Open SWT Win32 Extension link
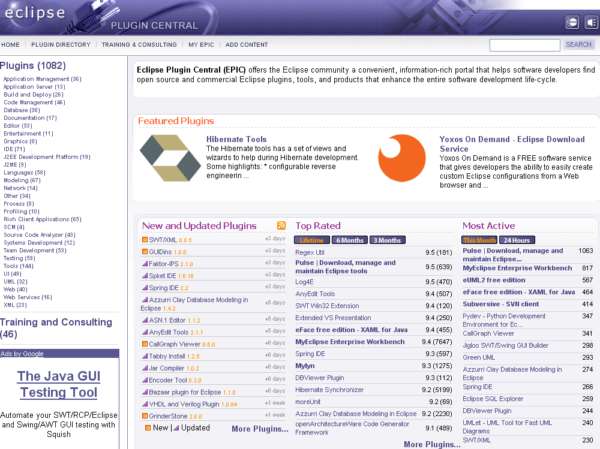Image resolution: width=600 pixels, height=449 pixels. [327, 306]
